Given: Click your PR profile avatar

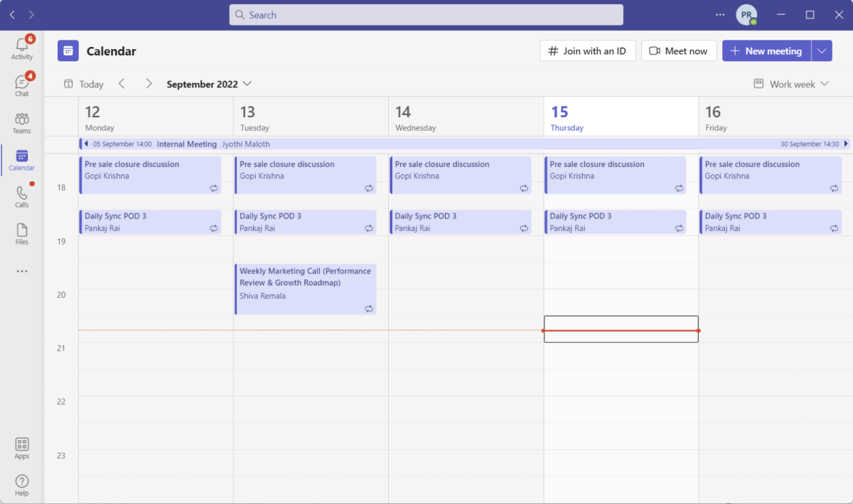Looking at the screenshot, I should 745,14.
